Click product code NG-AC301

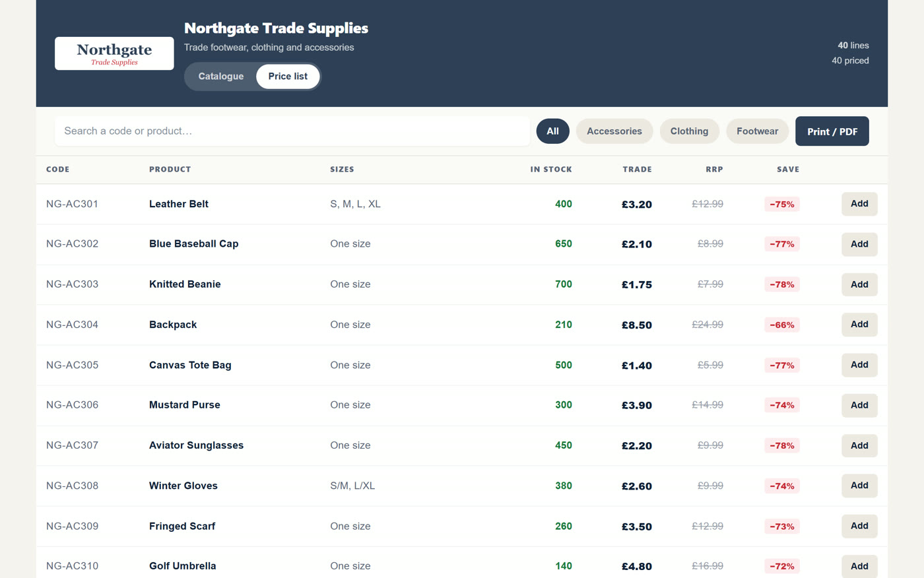click(73, 204)
